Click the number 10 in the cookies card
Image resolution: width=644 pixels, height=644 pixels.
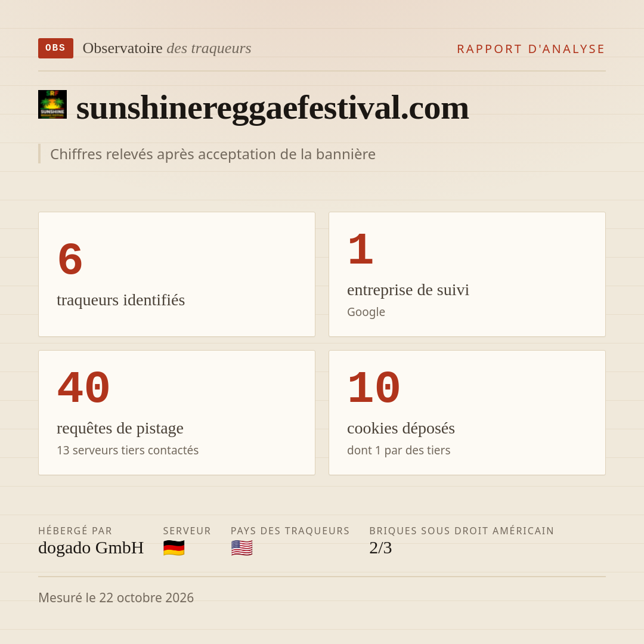[x=374, y=388]
